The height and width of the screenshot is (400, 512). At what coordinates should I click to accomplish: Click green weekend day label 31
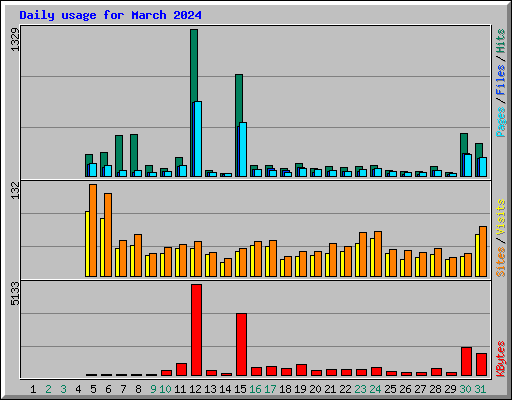(480, 389)
